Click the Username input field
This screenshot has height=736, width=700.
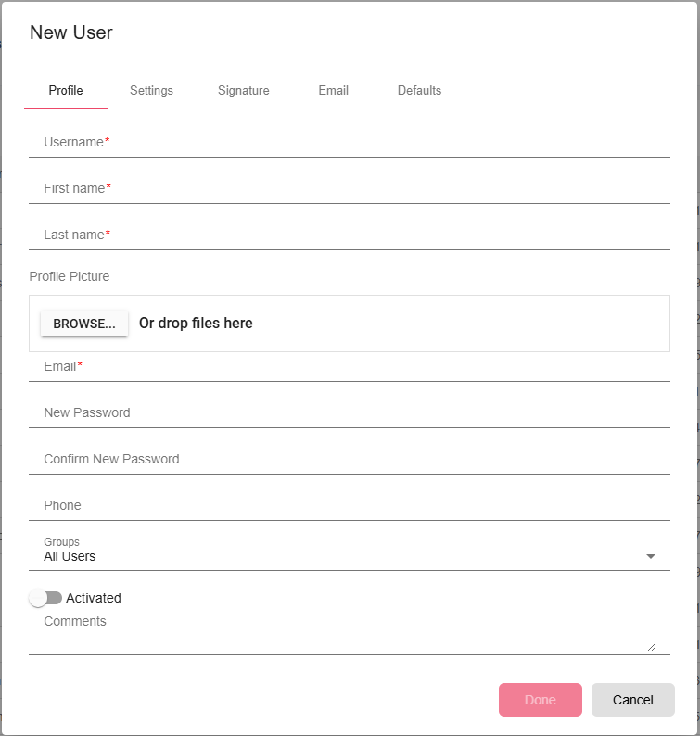pos(350,142)
